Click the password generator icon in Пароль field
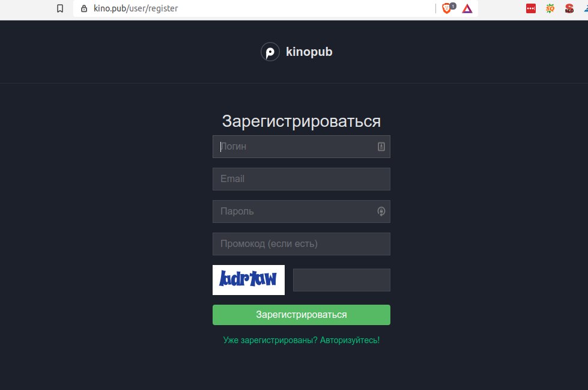The image size is (588, 390). (x=381, y=212)
